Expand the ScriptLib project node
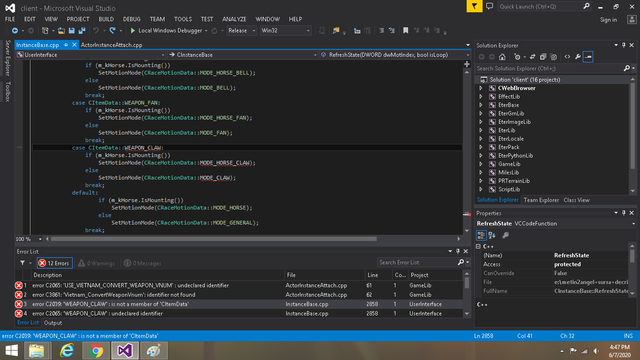The height and width of the screenshot is (360, 640). point(481,189)
